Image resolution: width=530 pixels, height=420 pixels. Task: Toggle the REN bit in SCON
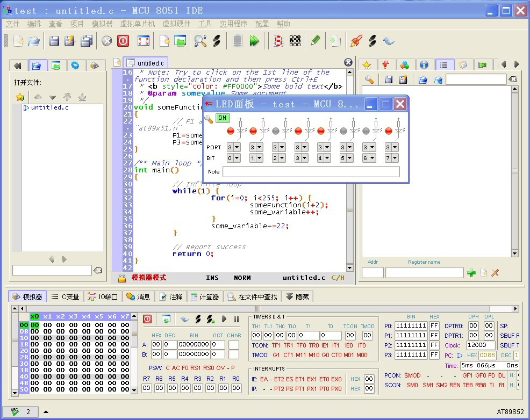pyautogui.click(x=455, y=385)
